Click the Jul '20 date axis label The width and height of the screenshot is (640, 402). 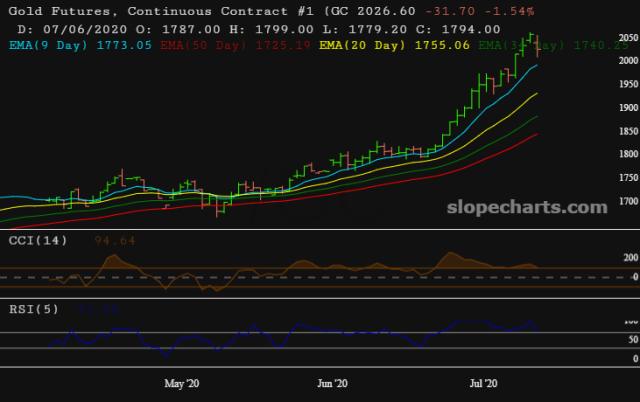coord(483,383)
